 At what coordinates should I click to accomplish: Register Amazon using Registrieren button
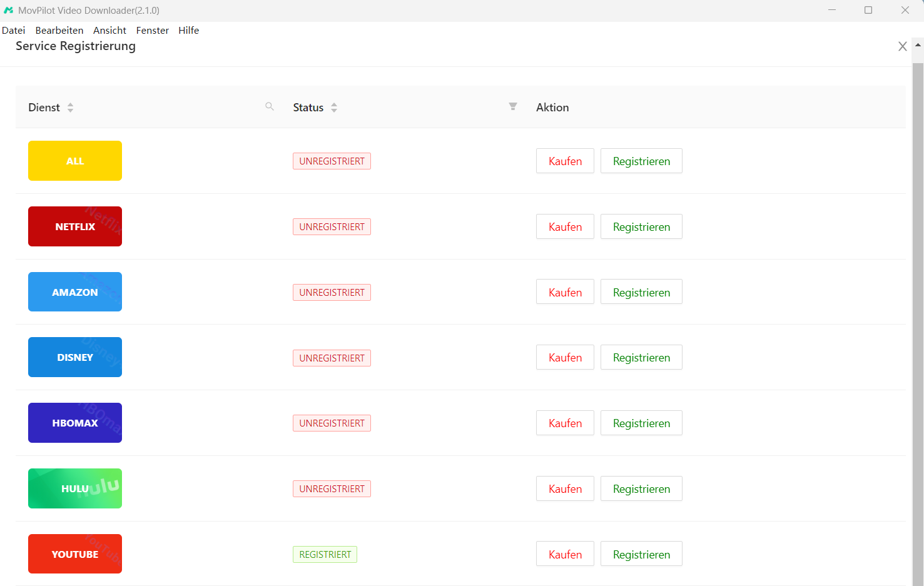tap(641, 292)
